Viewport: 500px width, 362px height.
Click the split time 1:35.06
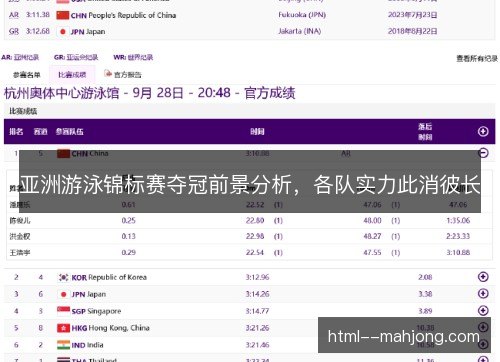point(458,220)
